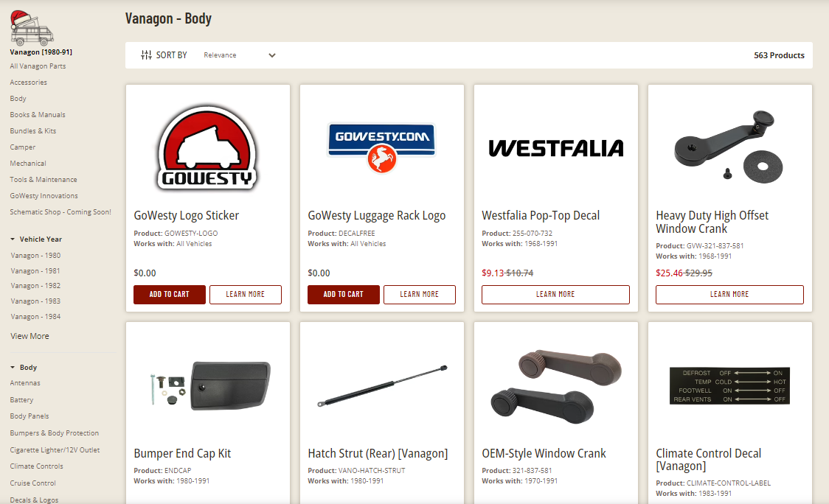Select Cruise Control subcategory

[32, 483]
